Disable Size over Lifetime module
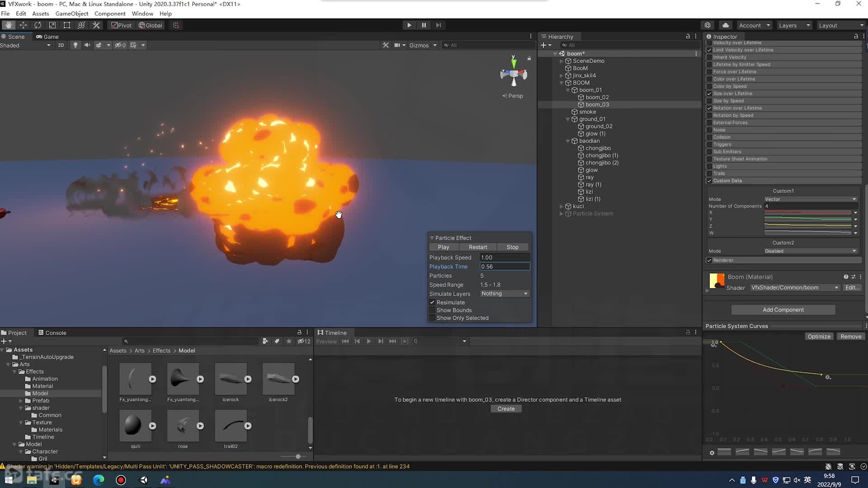The image size is (868, 488). point(709,94)
